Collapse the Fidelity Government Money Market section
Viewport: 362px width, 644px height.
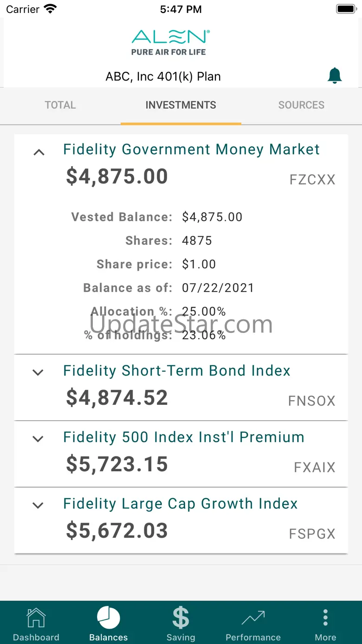tap(39, 152)
